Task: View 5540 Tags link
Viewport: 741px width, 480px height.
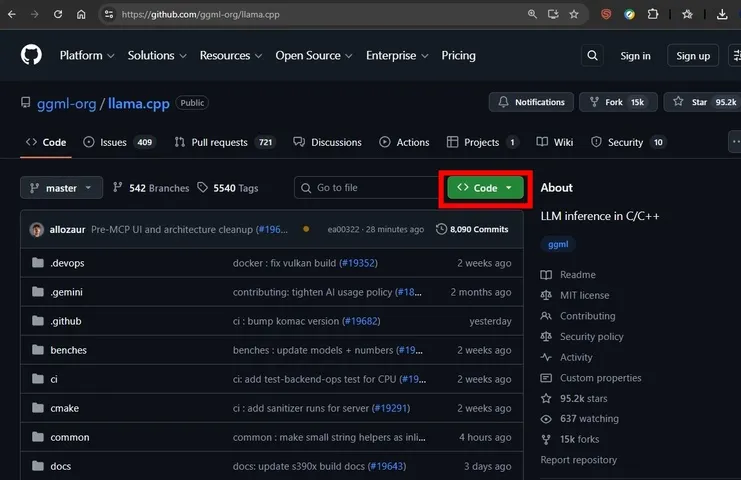Action: [228, 188]
